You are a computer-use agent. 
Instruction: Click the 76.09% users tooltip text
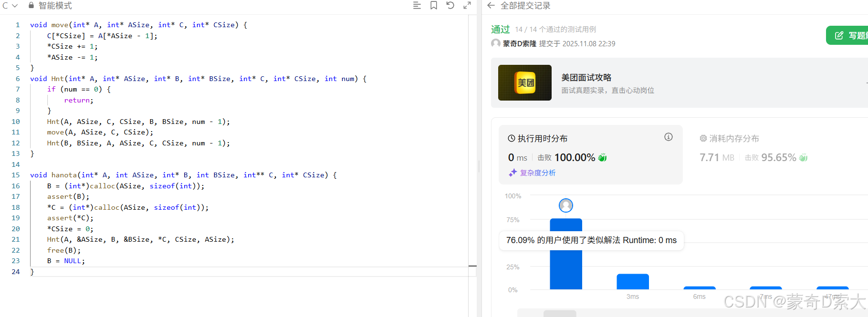pyautogui.click(x=591, y=240)
